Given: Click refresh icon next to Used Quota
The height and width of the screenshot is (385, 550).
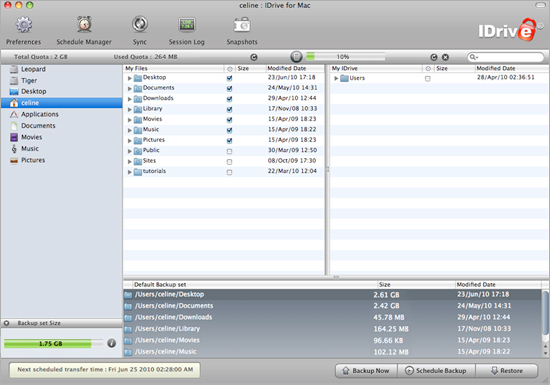Looking at the screenshot, I should (254, 57).
